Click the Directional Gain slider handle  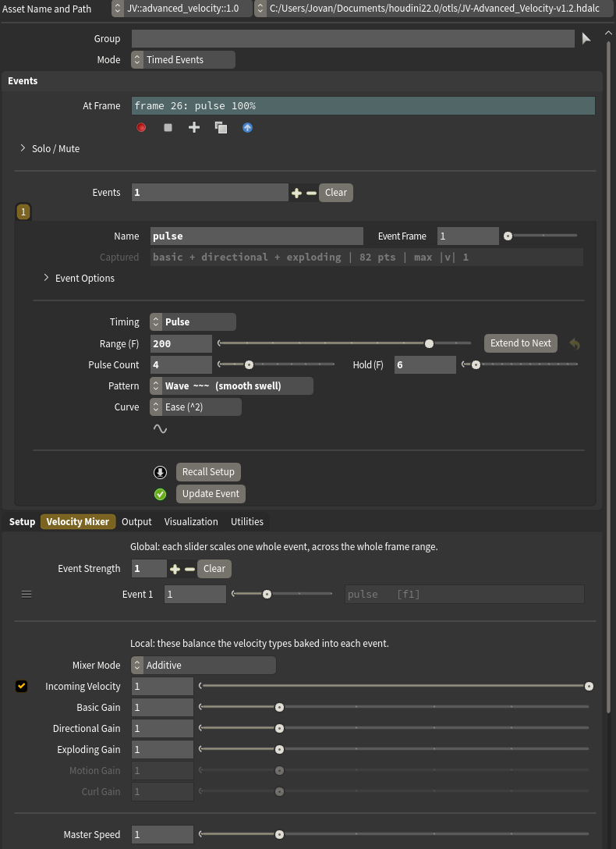click(279, 728)
